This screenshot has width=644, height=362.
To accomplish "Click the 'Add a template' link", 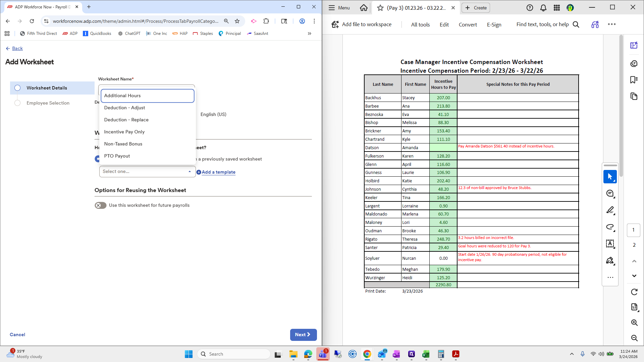I will [218, 172].
